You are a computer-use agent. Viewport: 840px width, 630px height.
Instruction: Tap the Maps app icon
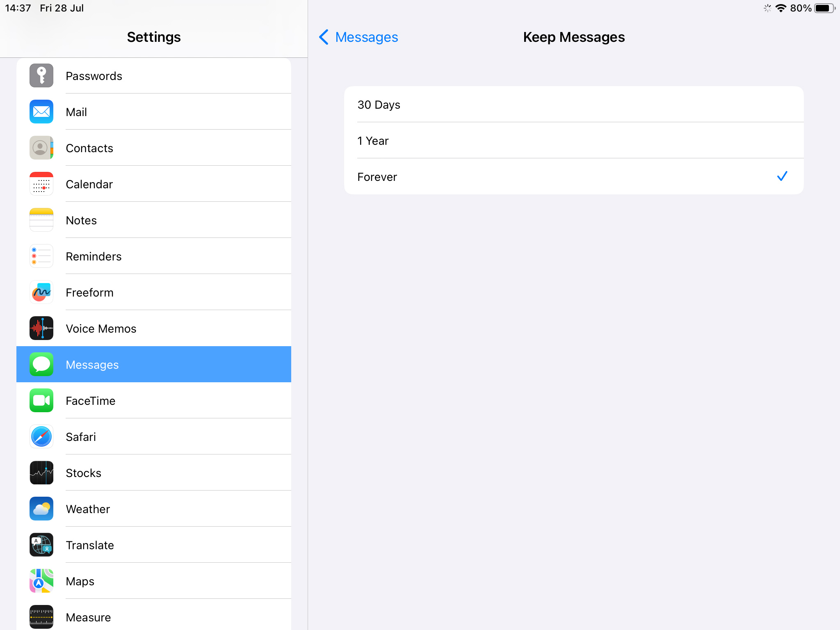tap(41, 581)
